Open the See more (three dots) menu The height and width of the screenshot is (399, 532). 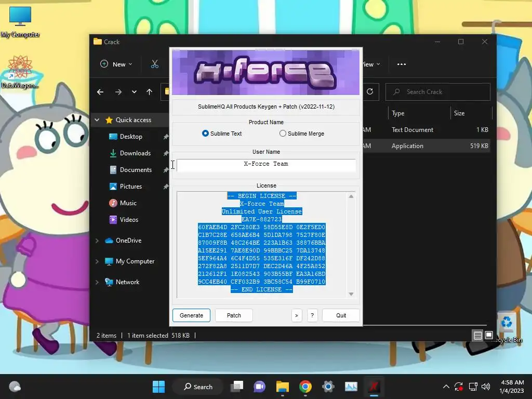[402, 64]
